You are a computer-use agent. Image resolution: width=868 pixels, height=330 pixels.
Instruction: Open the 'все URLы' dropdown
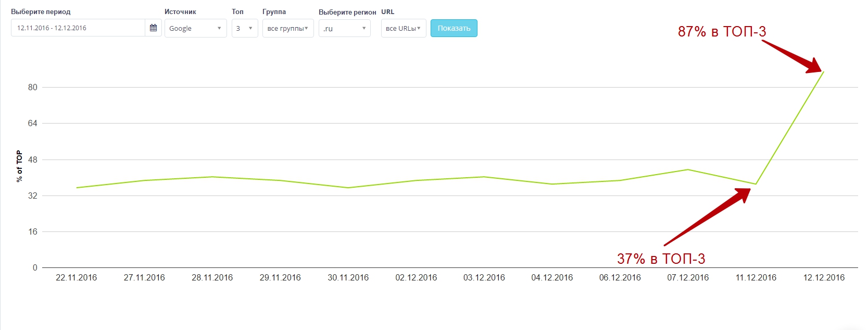pos(403,28)
